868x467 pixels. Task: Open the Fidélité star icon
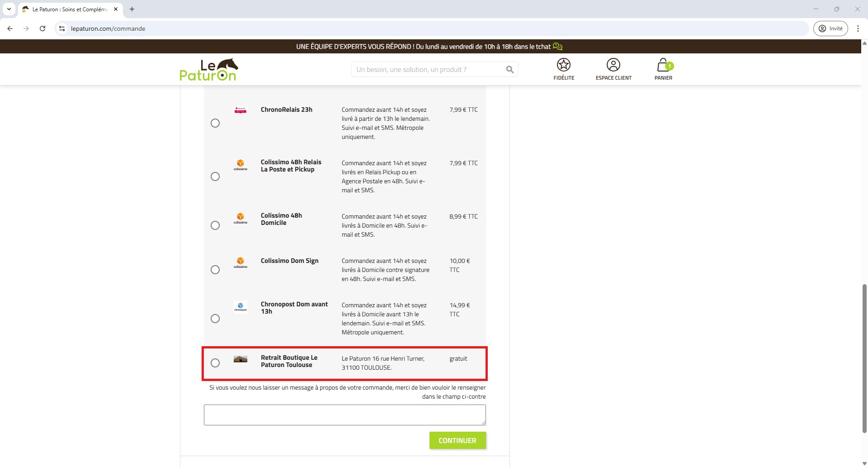pos(563,65)
